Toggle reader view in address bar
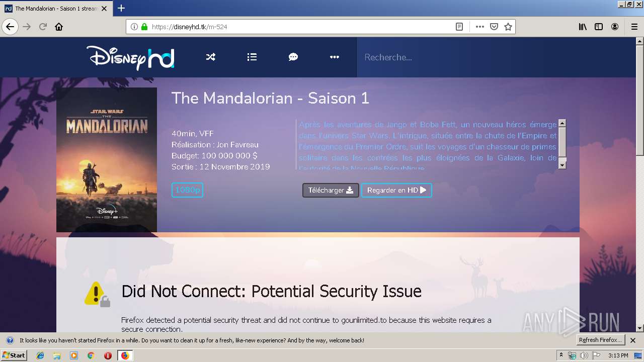The image size is (644, 362). [459, 27]
